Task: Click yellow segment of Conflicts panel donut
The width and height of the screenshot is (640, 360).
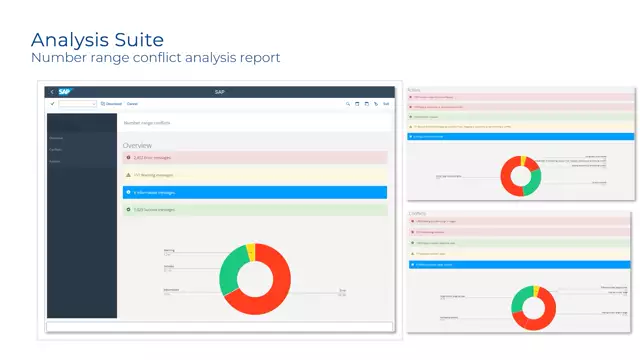Action: pos(536,290)
